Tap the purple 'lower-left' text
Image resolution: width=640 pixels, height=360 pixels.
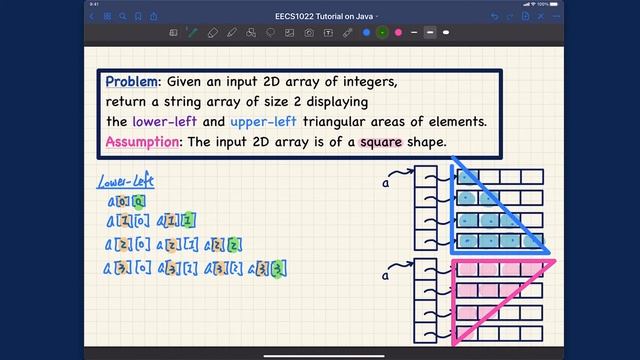[164, 122]
